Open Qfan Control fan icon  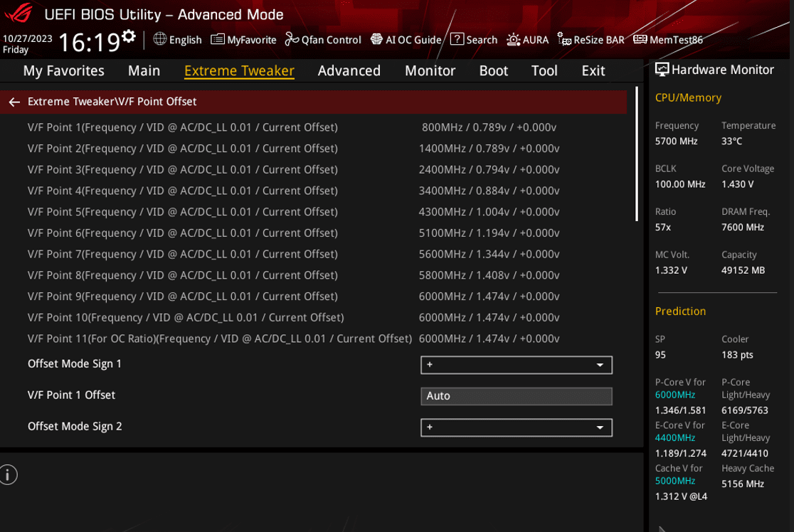click(292, 39)
